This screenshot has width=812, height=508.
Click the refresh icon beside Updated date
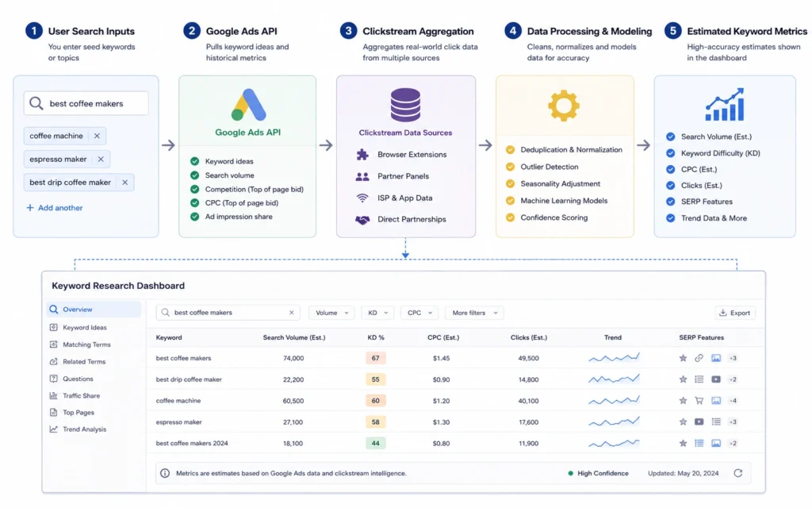pyautogui.click(x=738, y=473)
